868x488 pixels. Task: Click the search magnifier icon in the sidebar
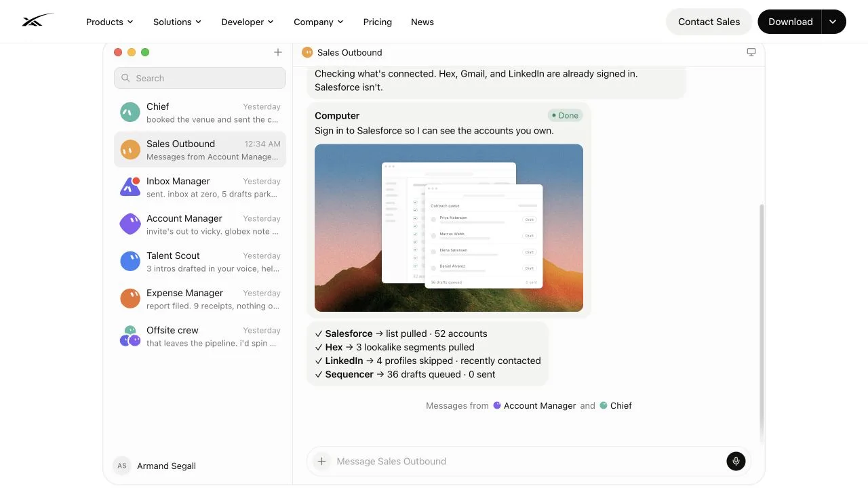[x=125, y=78]
